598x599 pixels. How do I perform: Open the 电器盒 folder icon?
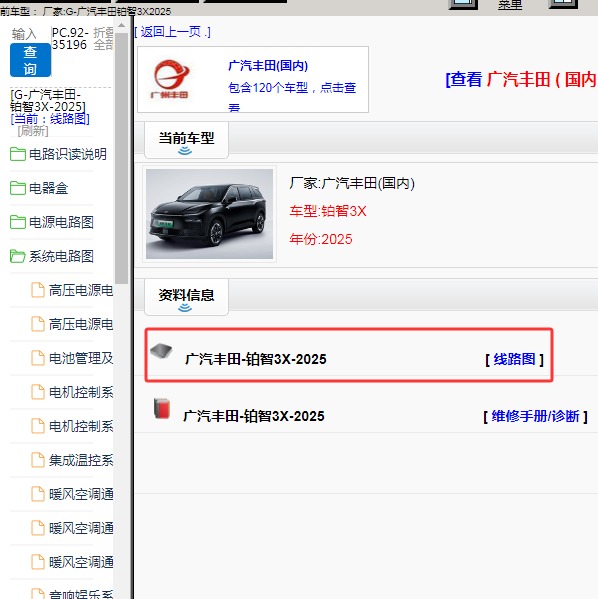18,188
